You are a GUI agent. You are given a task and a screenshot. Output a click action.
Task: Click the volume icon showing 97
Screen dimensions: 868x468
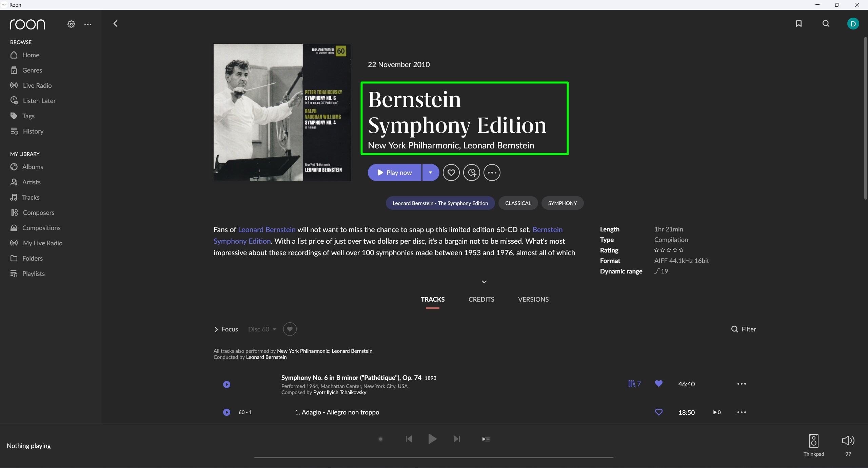(848, 441)
